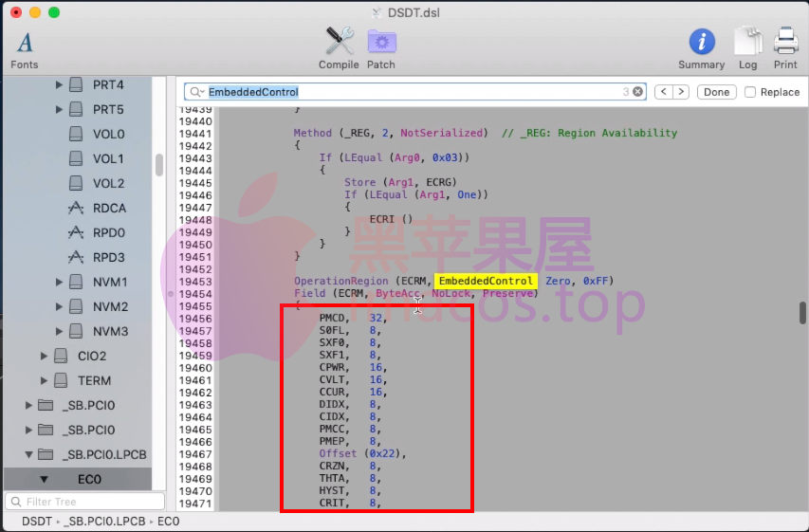Print the DSDT document
The height and width of the screenshot is (532, 809).
(x=785, y=43)
